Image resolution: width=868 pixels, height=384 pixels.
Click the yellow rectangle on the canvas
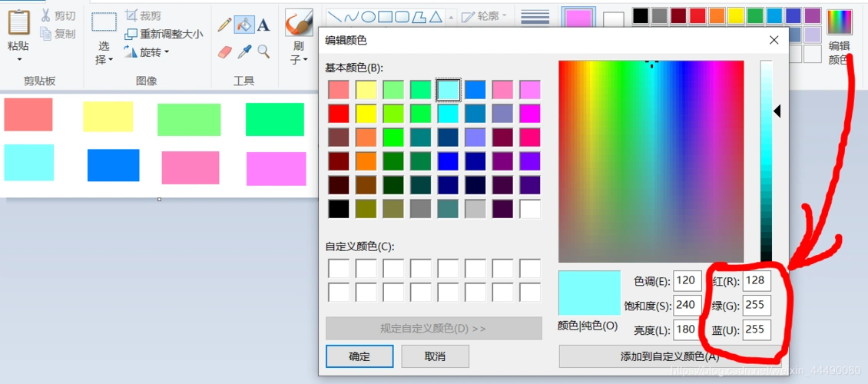point(108,116)
